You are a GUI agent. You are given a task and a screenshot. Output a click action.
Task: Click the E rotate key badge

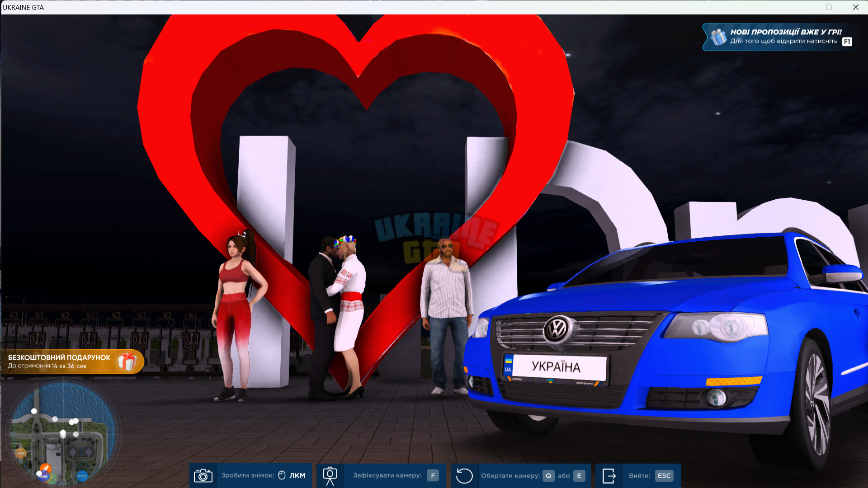tap(579, 476)
